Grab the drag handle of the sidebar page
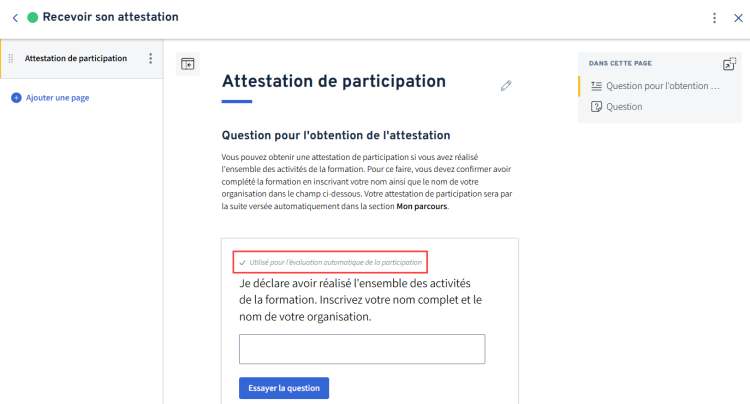The image size is (750, 404). coord(11,58)
